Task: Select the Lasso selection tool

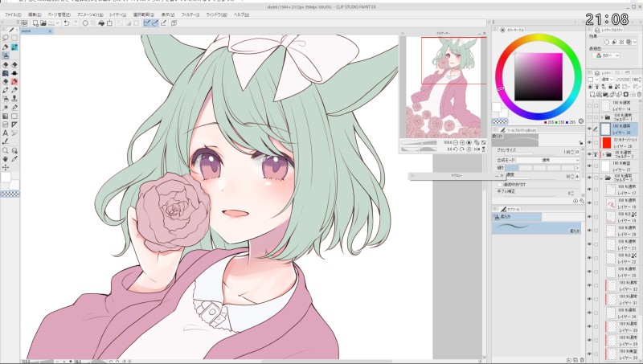Action: coord(6,38)
